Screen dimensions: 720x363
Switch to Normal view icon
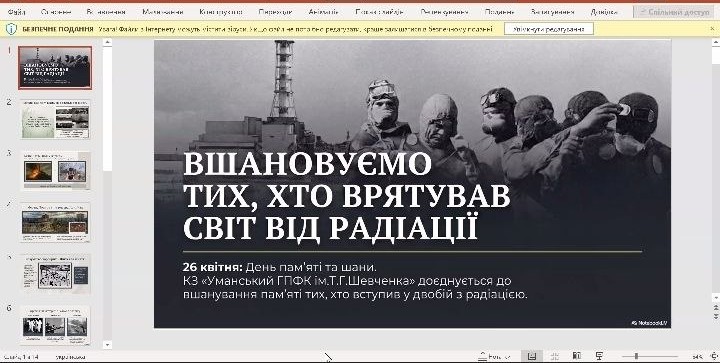532,356
